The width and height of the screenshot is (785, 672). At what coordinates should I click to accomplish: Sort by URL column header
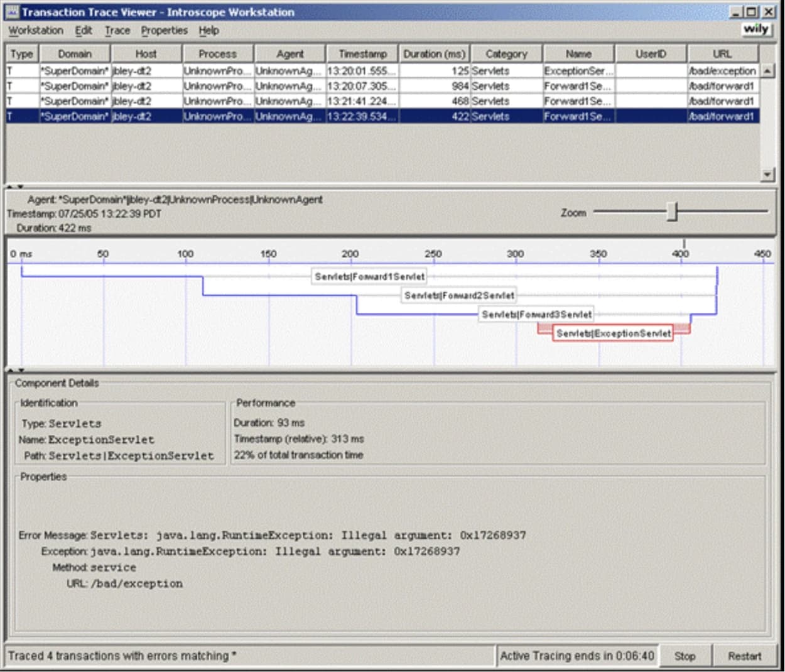(723, 54)
